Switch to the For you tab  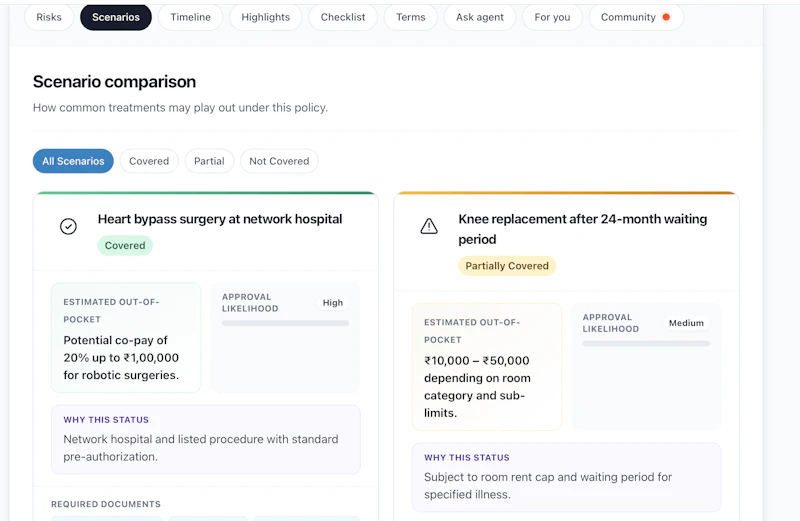(x=552, y=17)
